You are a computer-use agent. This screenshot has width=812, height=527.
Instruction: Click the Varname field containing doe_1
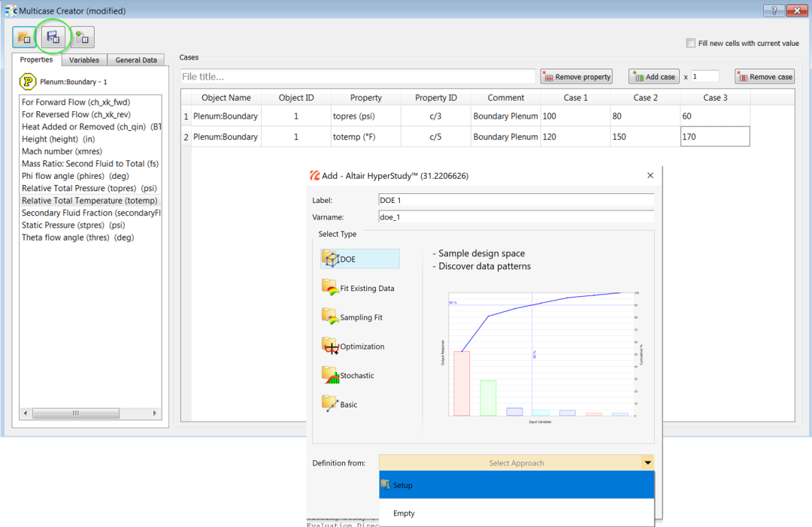(517, 217)
